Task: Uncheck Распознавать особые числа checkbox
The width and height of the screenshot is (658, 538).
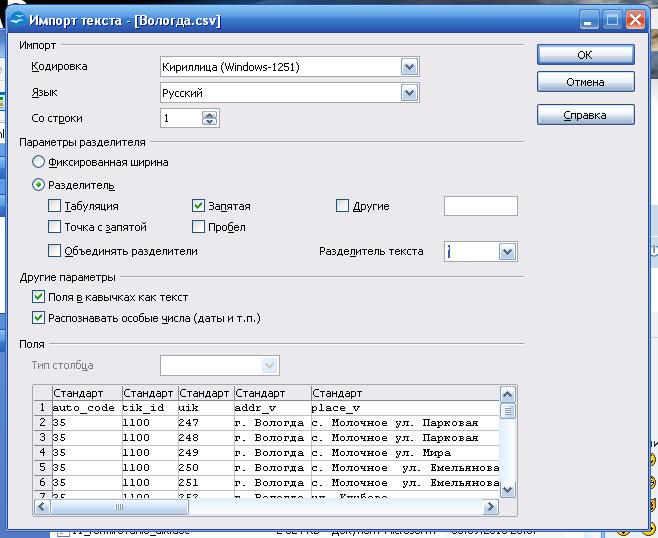Action: pyautogui.click(x=38, y=318)
